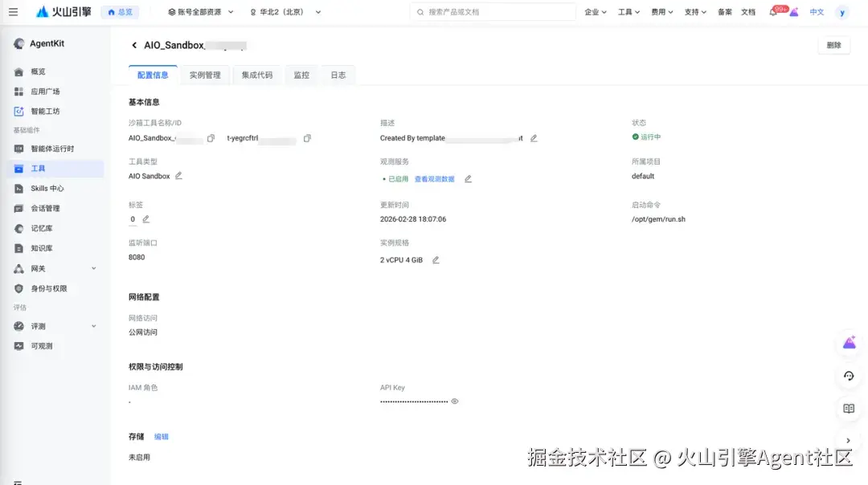Open the notification bell
Viewport: 868px width, 485px height.
point(773,11)
